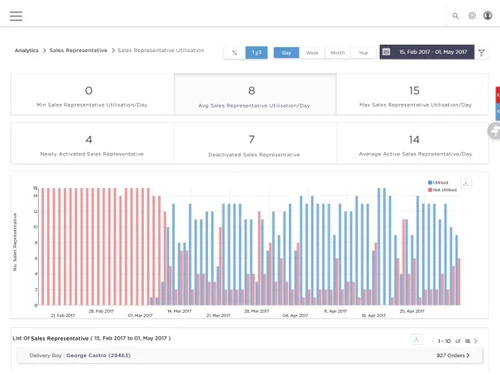Image resolution: width=500 pixels, height=375 pixels.
Task: Click Sales Representative Utilisation breadcrumb
Action: (x=161, y=50)
